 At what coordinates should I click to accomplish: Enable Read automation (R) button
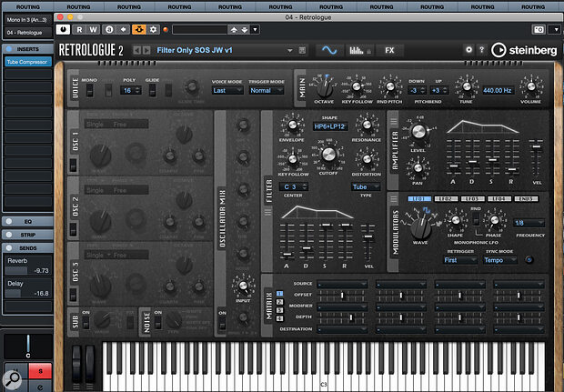pos(79,29)
